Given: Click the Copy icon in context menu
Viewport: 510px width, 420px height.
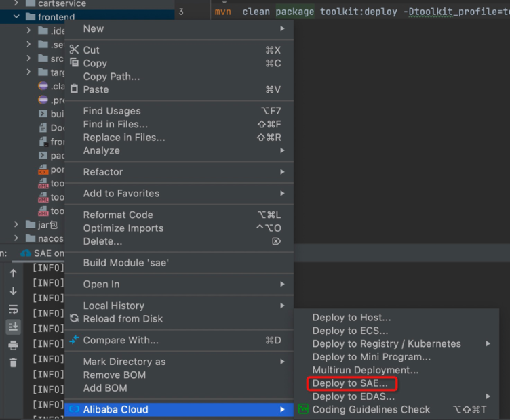Looking at the screenshot, I should point(74,62).
